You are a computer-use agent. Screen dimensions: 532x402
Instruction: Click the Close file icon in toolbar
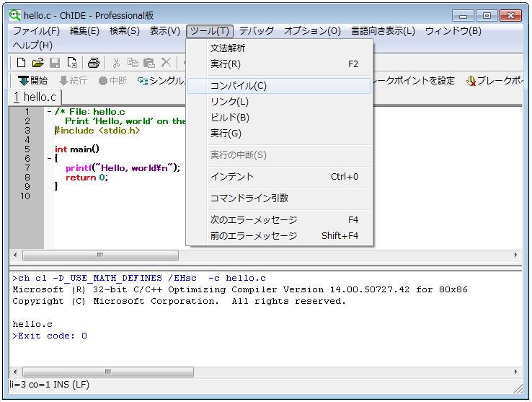coord(71,63)
